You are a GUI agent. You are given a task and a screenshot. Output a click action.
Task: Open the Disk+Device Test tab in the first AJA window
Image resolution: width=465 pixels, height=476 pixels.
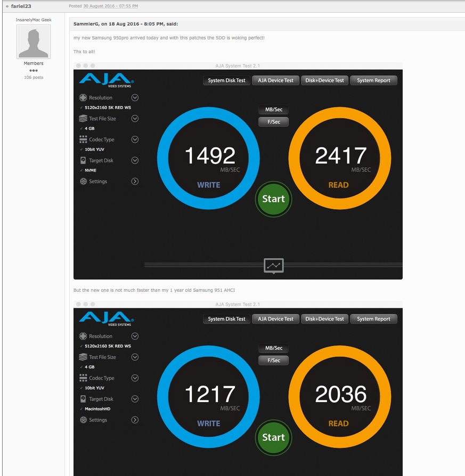pyautogui.click(x=325, y=80)
